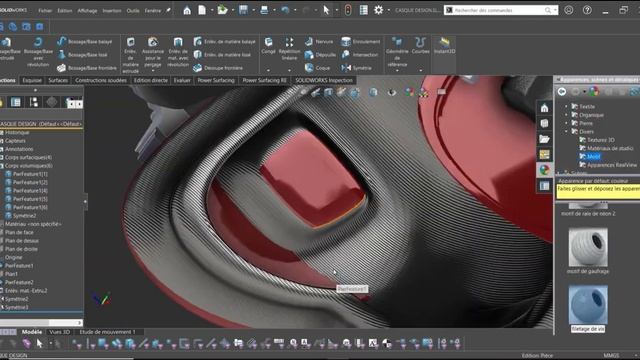Open the Courbes dropdown
Image resolution: width=640 pixels, height=360 pixels.
click(420, 71)
